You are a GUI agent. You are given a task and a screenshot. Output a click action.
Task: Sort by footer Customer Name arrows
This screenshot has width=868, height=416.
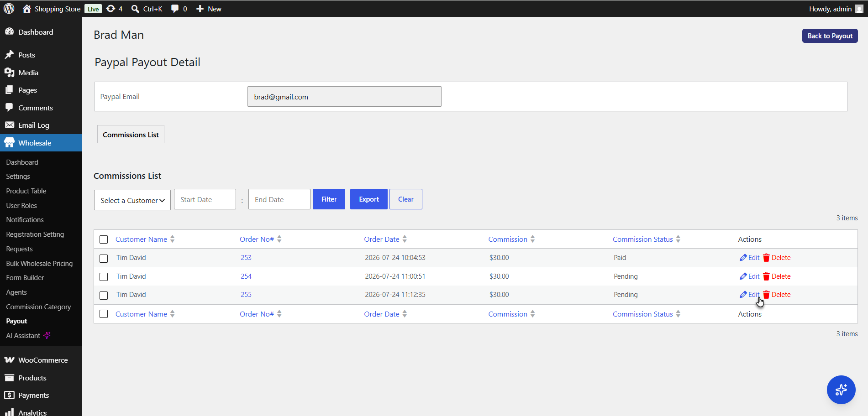tap(172, 314)
